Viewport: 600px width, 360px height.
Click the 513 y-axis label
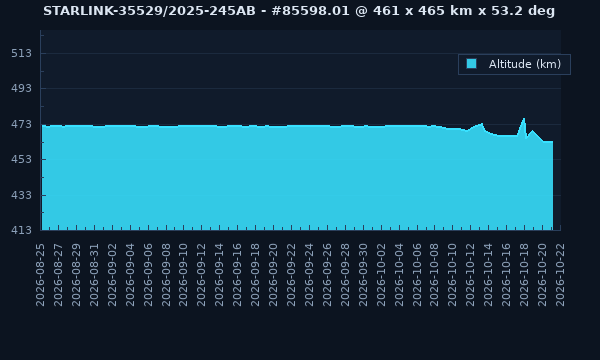21,53
